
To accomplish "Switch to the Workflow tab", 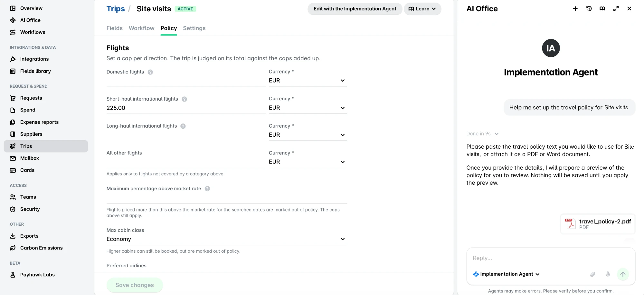I will point(142,28).
